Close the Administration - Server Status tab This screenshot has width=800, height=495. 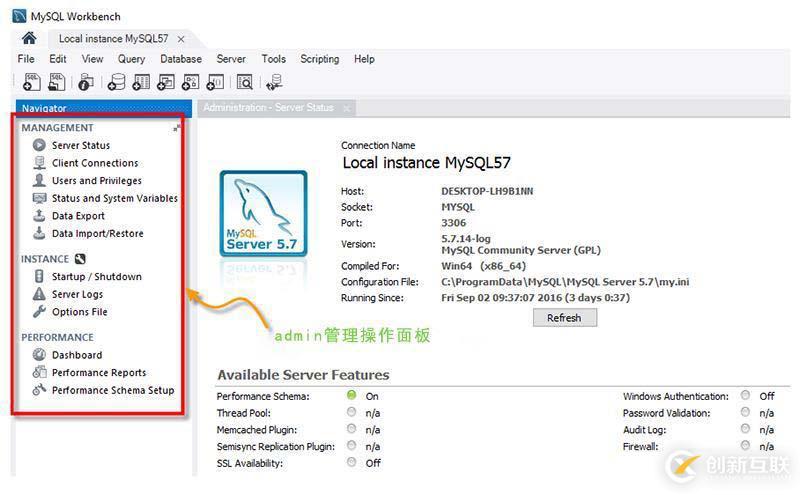click(347, 108)
